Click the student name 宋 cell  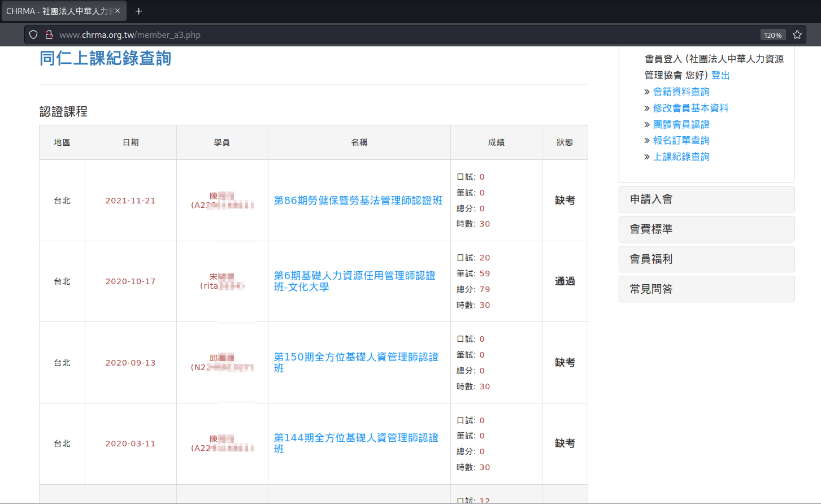(222, 281)
